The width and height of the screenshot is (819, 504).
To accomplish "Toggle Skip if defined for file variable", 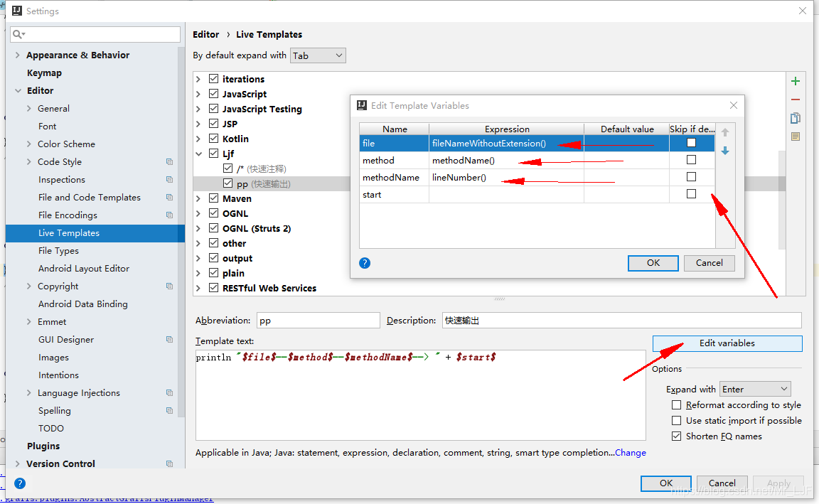I will click(x=691, y=143).
